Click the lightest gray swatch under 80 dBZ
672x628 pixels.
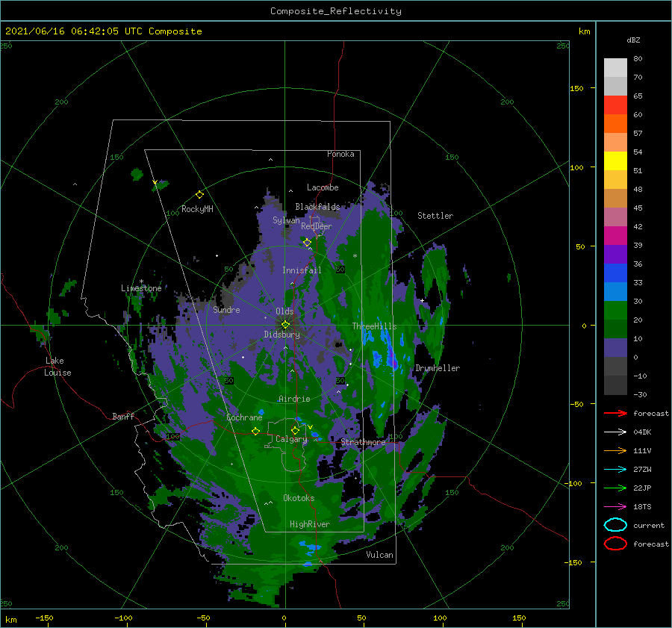pyautogui.click(x=615, y=68)
